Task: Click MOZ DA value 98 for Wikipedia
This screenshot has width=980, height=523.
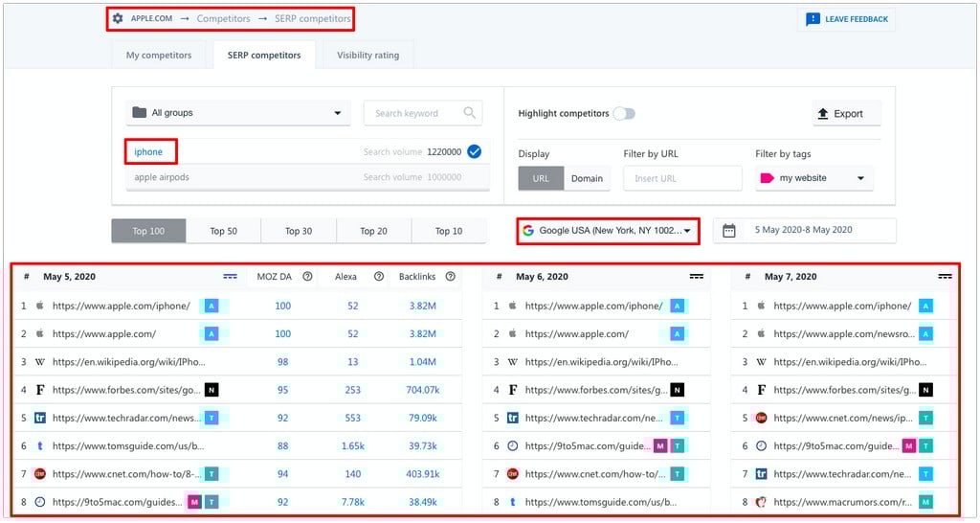Action: tap(283, 361)
